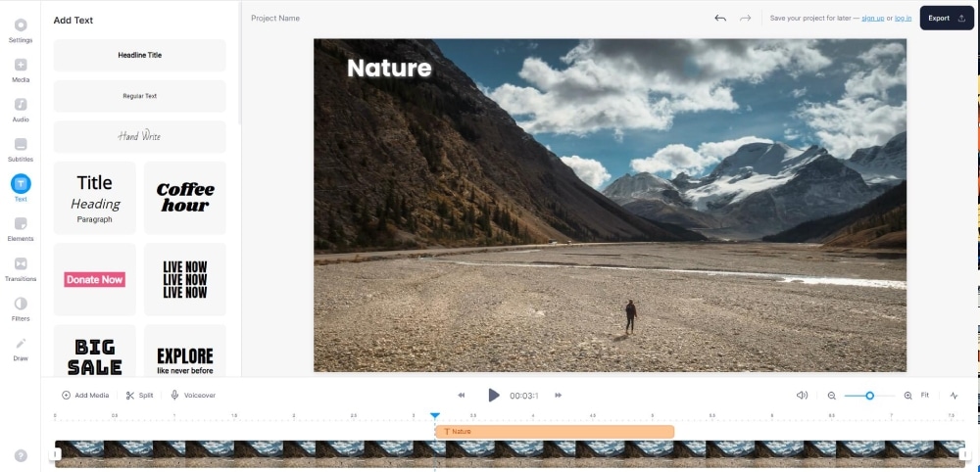Edit the Project Name field
980x472 pixels.
[275, 18]
